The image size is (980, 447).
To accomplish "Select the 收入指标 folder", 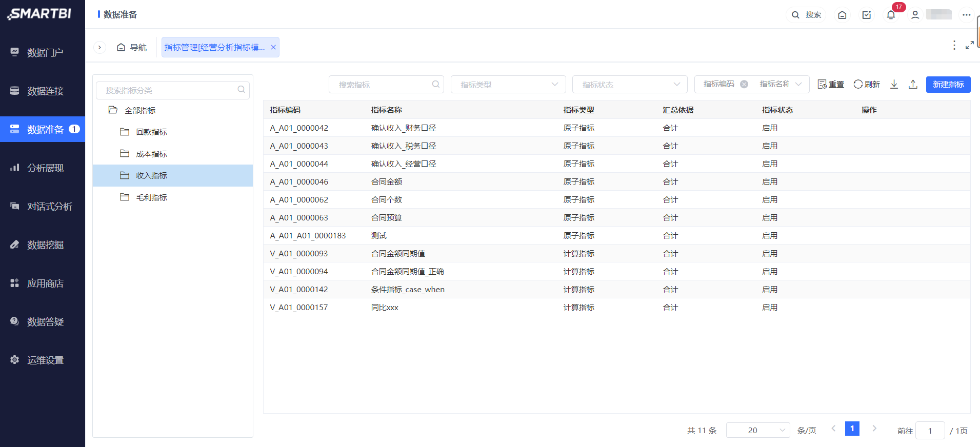I will click(x=173, y=175).
